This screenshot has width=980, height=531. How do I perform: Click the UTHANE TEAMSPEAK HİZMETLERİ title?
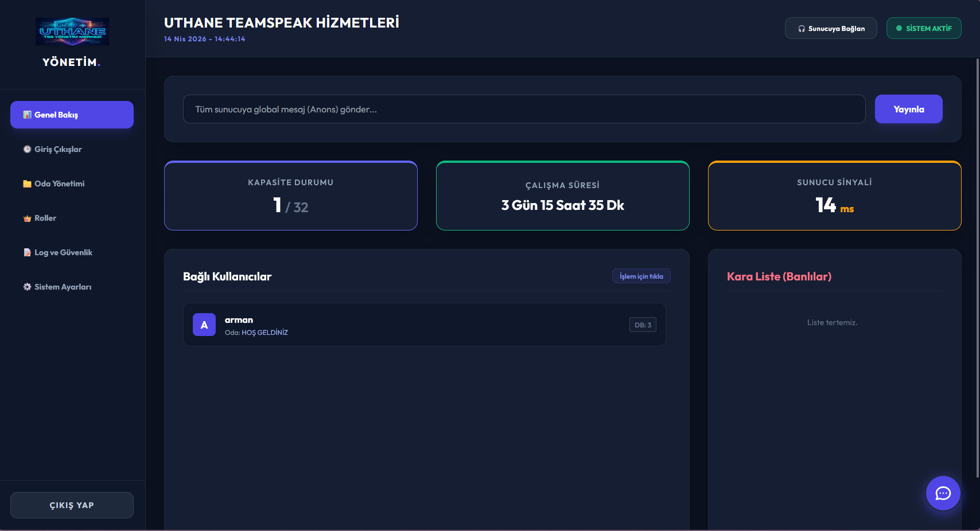282,22
